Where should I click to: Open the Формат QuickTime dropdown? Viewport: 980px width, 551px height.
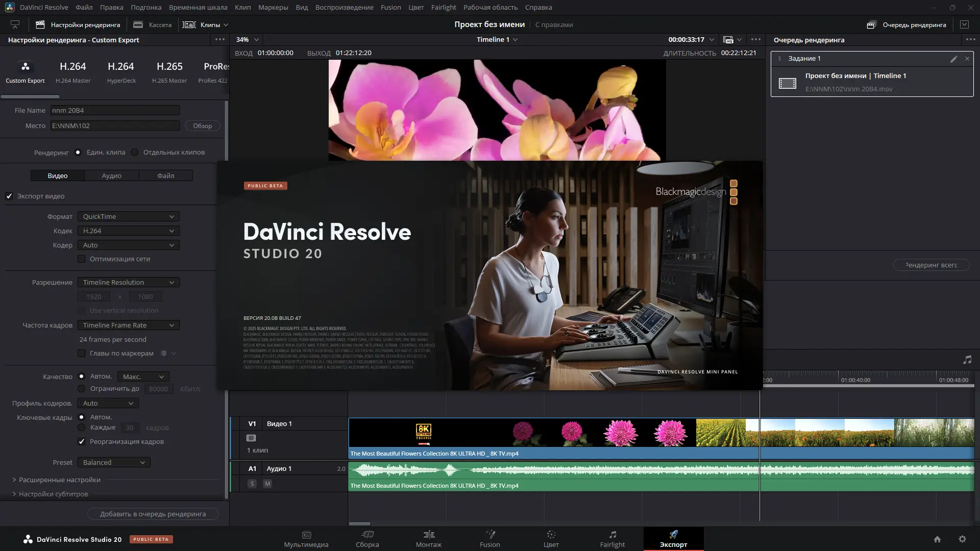click(x=128, y=217)
